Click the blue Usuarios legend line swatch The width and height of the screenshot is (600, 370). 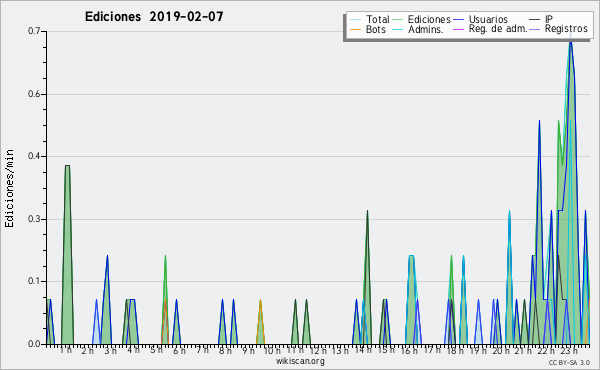pyautogui.click(x=458, y=20)
